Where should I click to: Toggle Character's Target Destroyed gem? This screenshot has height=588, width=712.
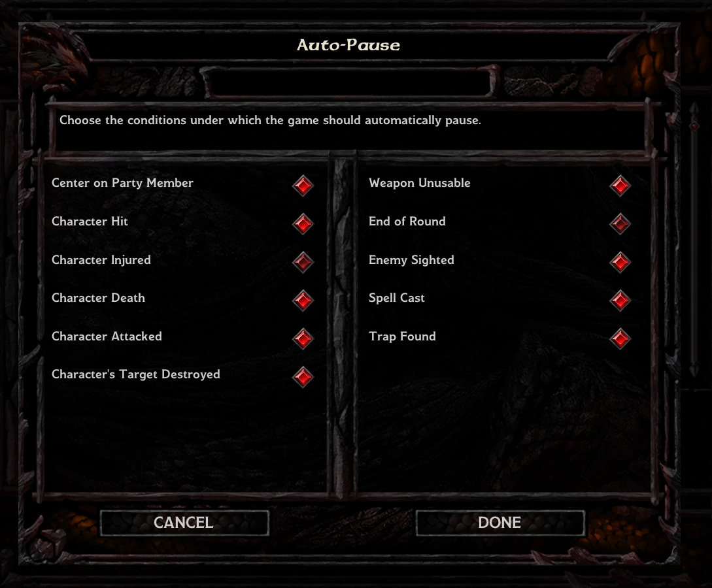(303, 376)
